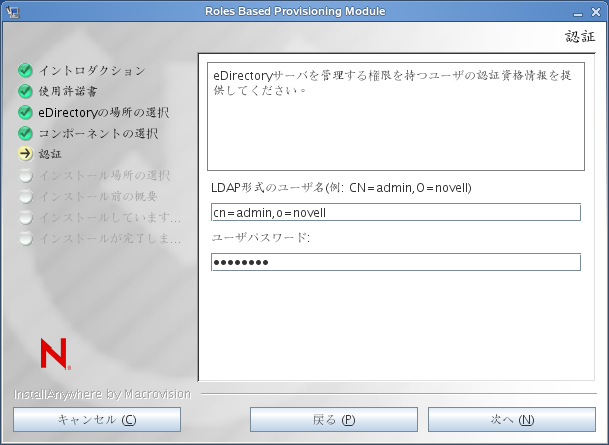Click the LDAP形式のユーザ名 field label
The height and width of the screenshot is (445, 609).
[x=341, y=188]
